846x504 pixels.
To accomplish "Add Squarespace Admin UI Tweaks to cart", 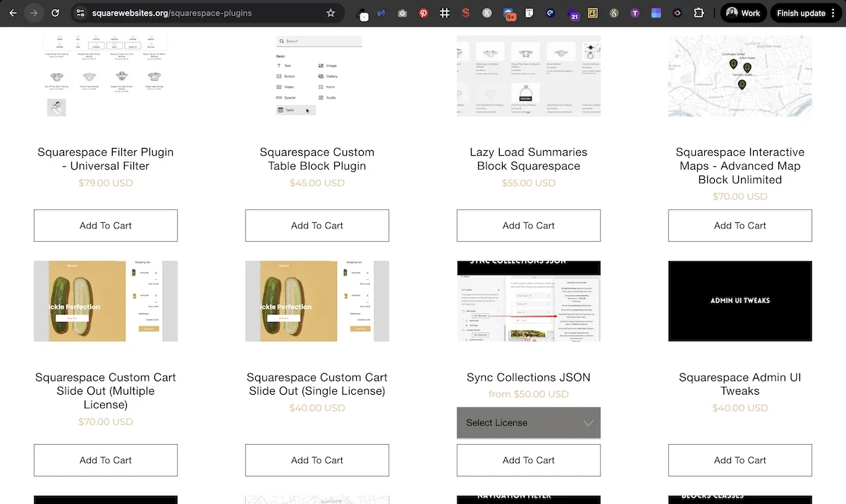I will tap(740, 460).
